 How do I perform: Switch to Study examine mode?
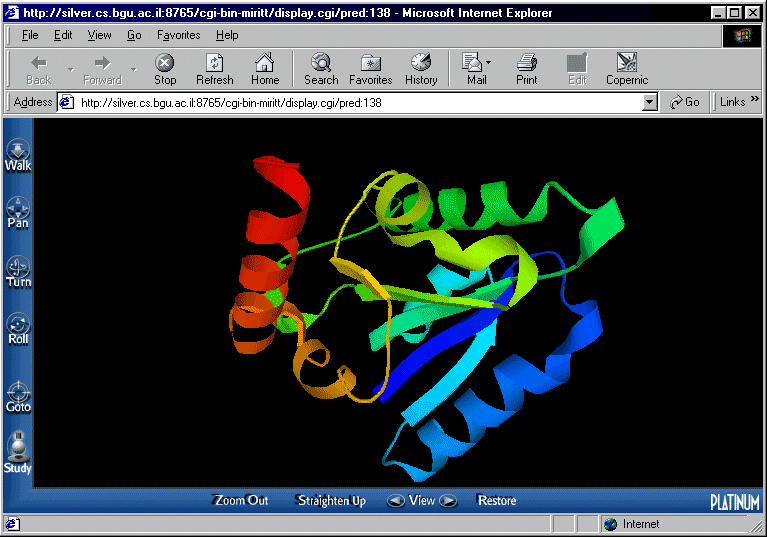click(x=18, y=453)
